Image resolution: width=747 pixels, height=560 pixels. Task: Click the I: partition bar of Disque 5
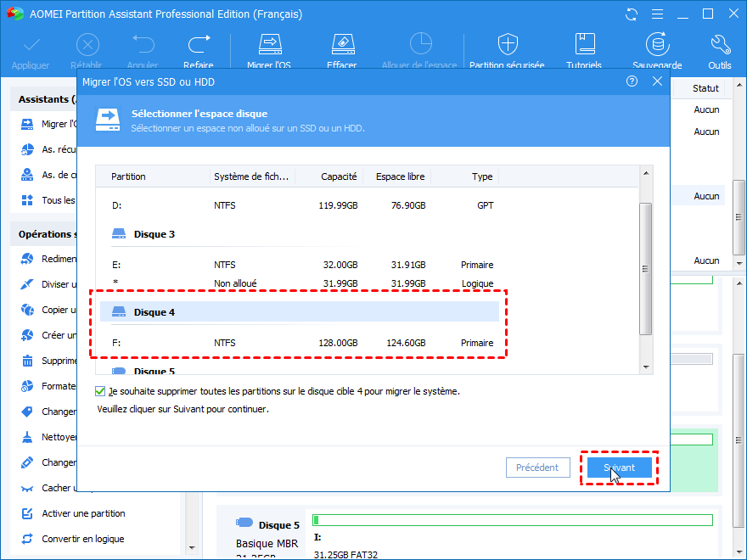(x=513, y=520)
